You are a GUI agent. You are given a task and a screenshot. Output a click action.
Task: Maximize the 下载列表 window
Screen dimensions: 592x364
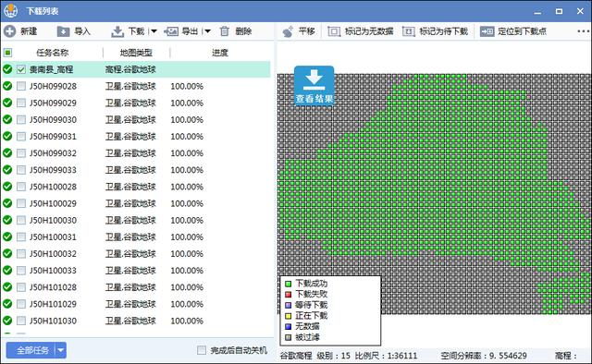tap(559, 11)
